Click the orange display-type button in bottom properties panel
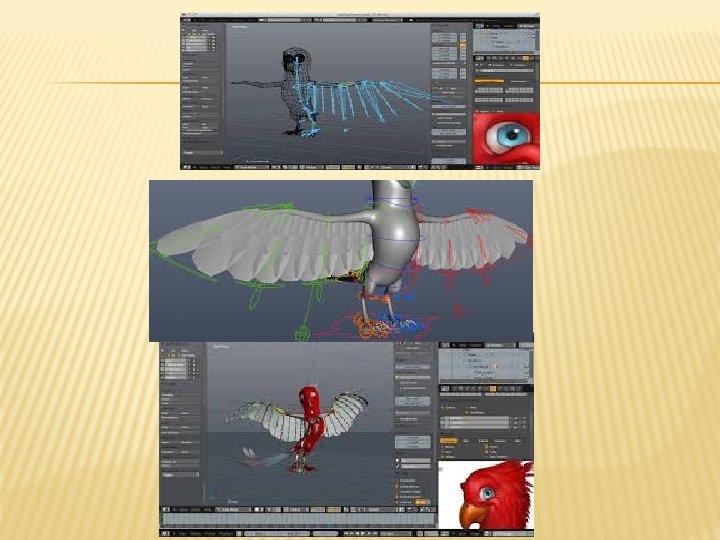 pyautogui.click(x=449, y=440)
